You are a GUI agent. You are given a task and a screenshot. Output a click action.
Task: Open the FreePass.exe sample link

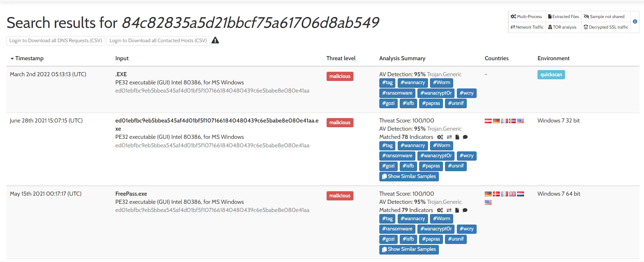(131, 194)
